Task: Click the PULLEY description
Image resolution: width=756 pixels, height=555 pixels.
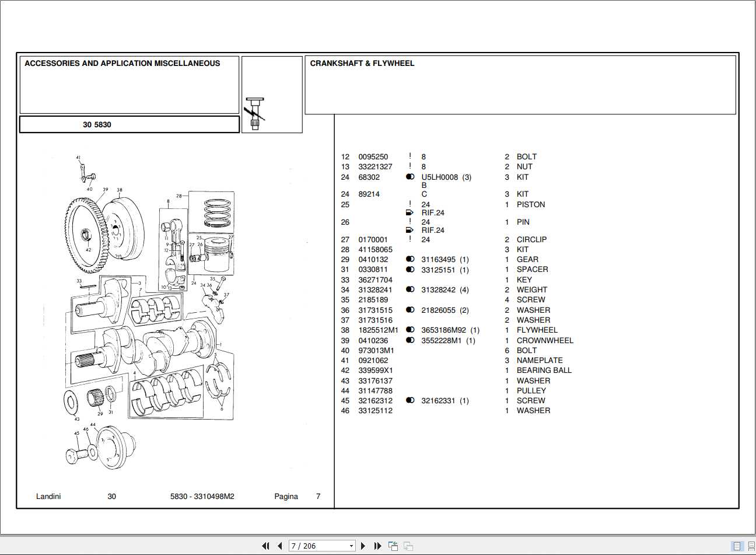Action: tap(531, 390)
